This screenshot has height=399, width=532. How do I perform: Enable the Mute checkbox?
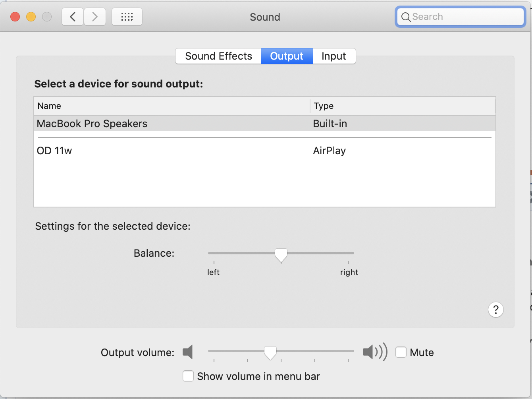pos(401,352)
